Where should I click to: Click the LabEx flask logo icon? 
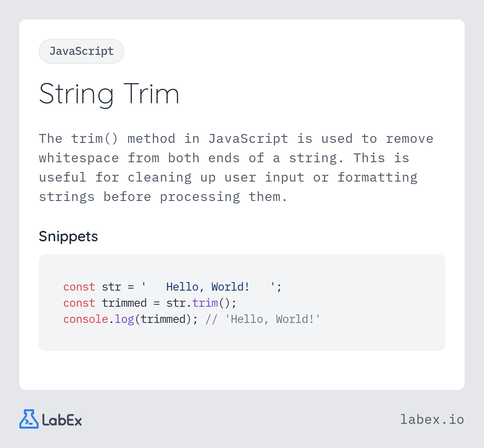point(29,419)
